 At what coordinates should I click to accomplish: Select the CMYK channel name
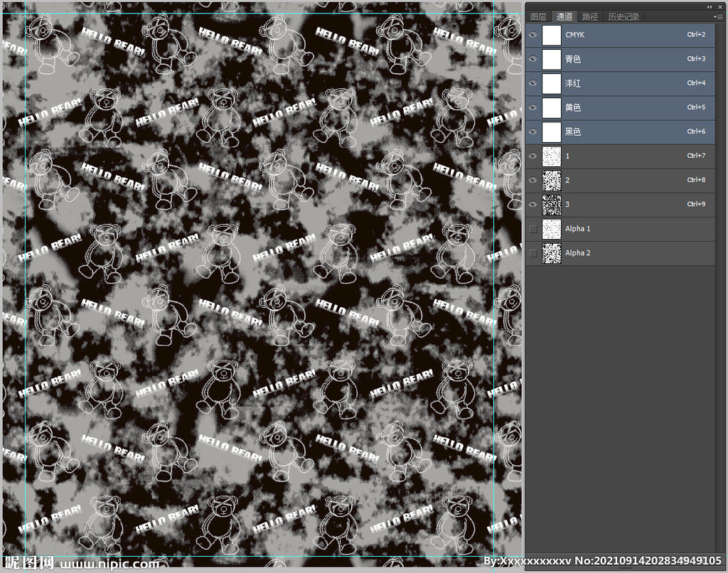pos(574,35)
